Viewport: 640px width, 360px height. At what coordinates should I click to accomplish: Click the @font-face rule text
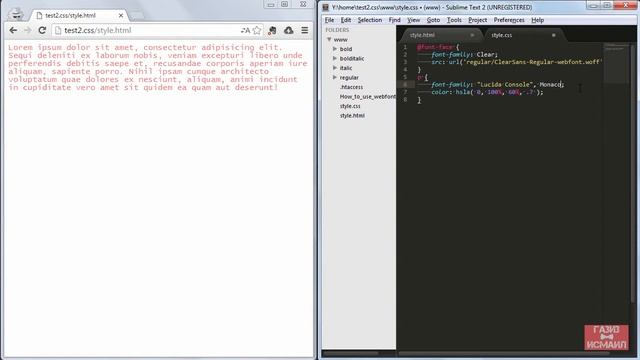click(x=435, y=47)
